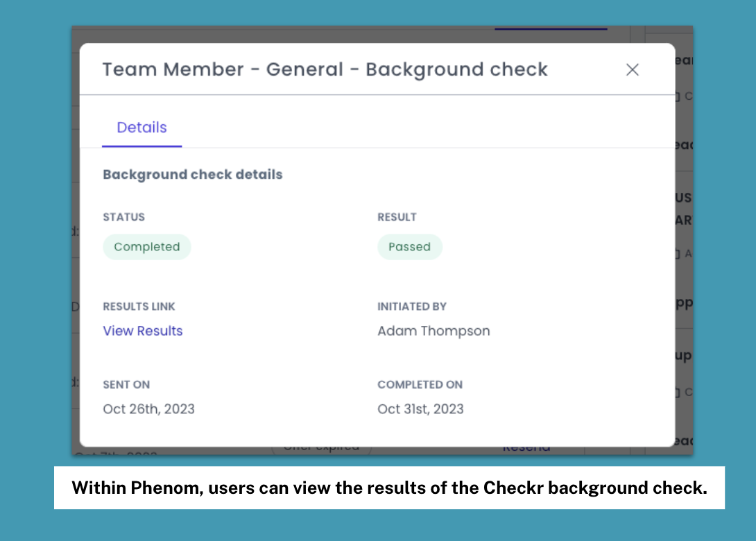Open the View Results link
756x541 pixels.
[x=143, y=331]
